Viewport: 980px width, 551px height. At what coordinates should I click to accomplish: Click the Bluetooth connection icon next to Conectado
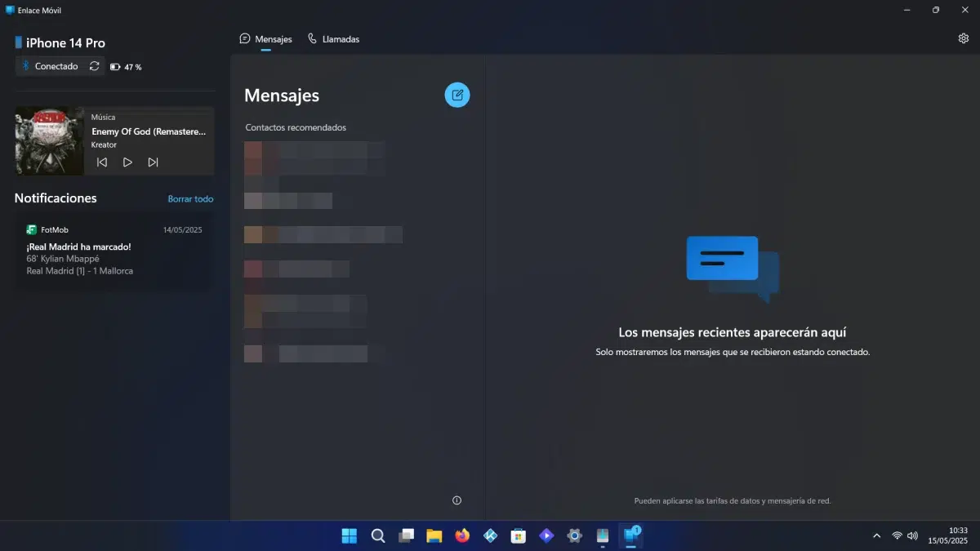click(x=26, y=66)
